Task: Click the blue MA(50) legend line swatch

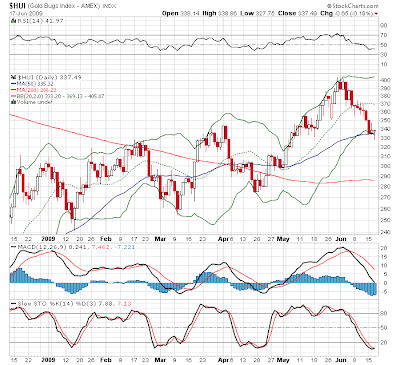Action: tap(13, 84)
